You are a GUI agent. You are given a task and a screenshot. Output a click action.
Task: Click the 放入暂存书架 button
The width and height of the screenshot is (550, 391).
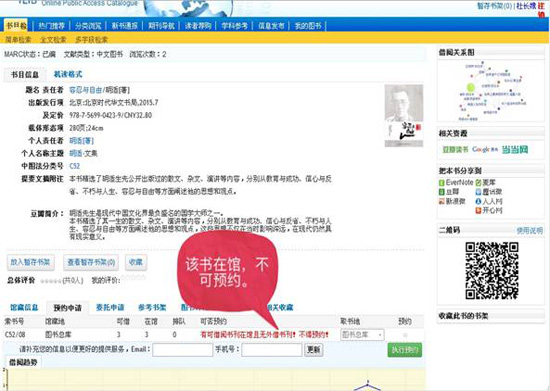tap(31, 262)
